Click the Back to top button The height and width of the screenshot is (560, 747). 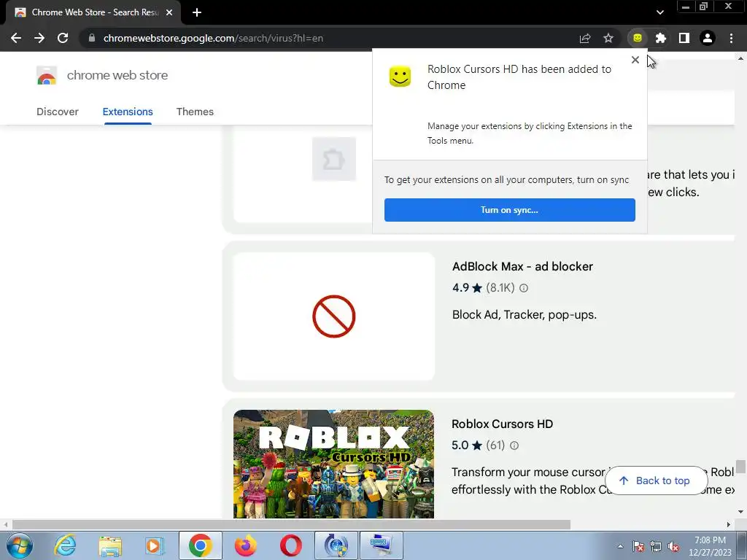[656, 481]
